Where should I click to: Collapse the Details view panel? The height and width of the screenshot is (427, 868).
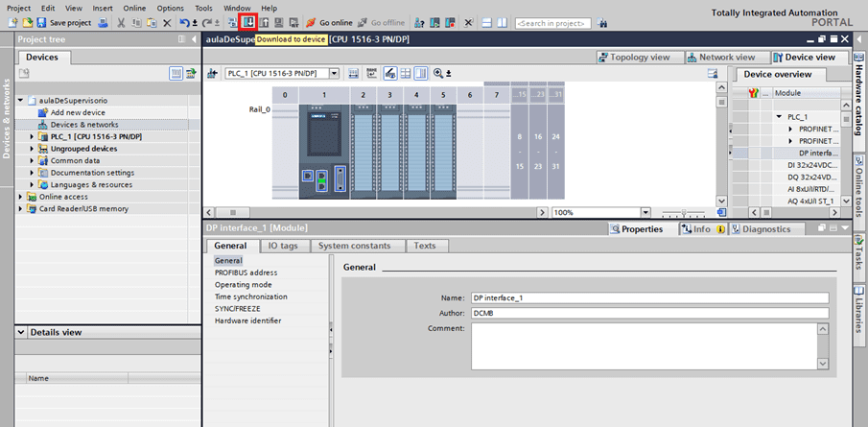(x=22, y=332)
